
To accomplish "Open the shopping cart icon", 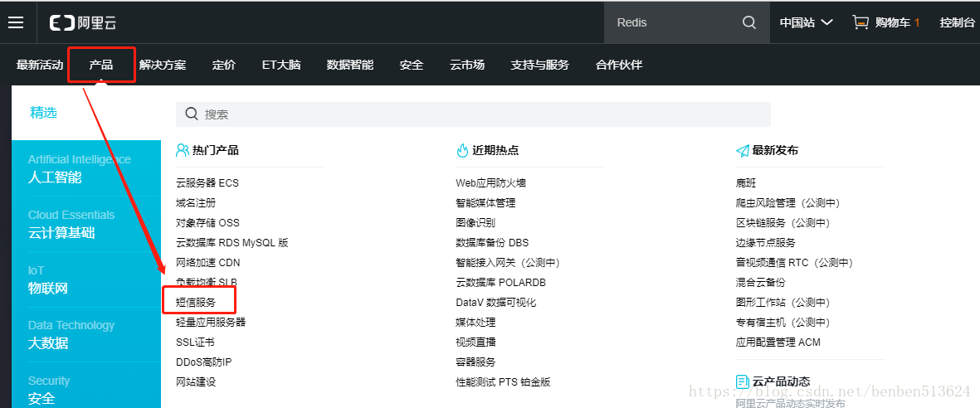I will click(x=861, y=22).
